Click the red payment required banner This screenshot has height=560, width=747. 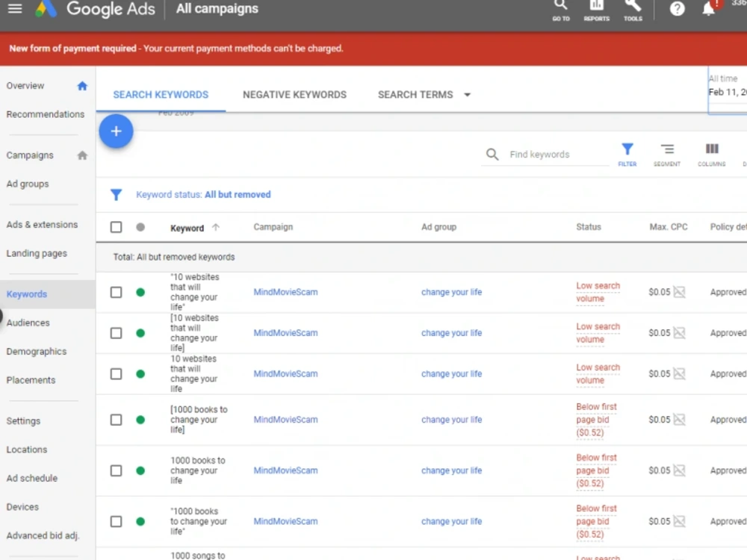tap(373, 49)
